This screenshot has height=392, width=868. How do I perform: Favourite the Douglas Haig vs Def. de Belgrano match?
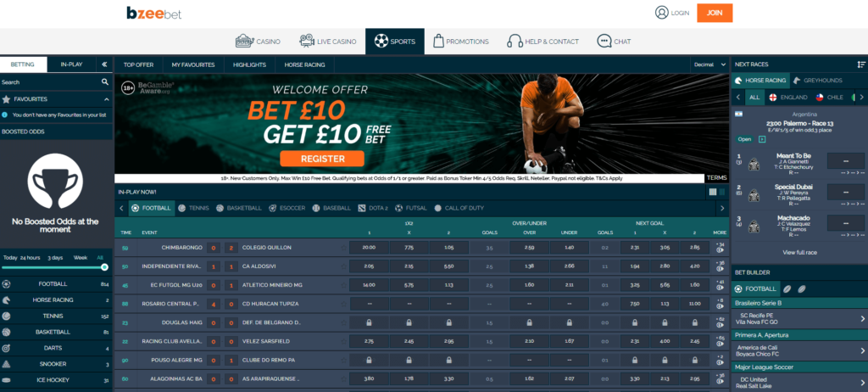tap(344, 322)
